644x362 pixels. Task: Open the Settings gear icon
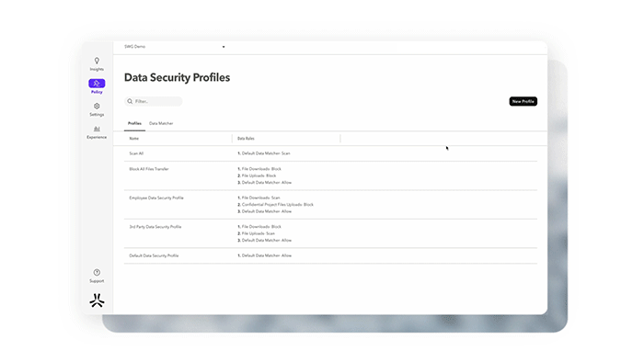97,106
